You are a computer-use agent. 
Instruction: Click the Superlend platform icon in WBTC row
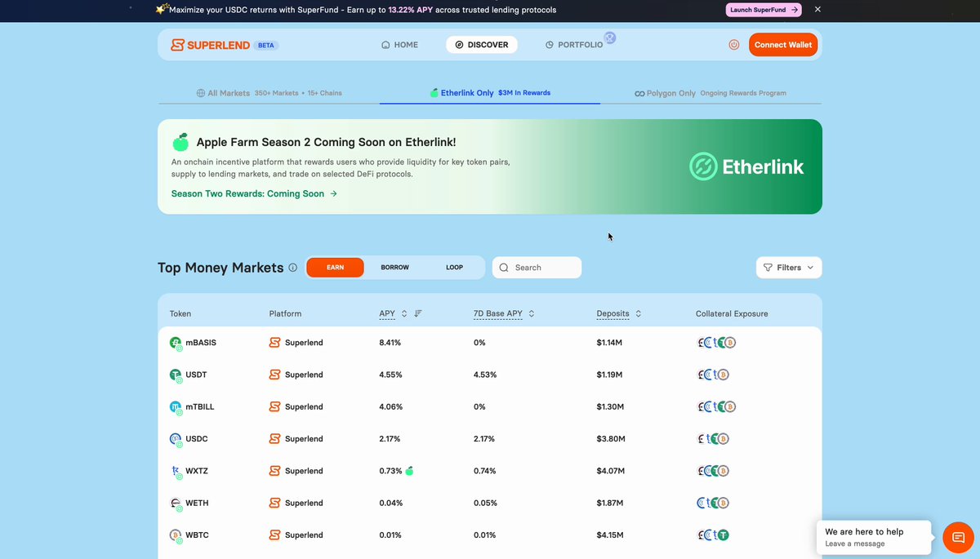(274, 535)
